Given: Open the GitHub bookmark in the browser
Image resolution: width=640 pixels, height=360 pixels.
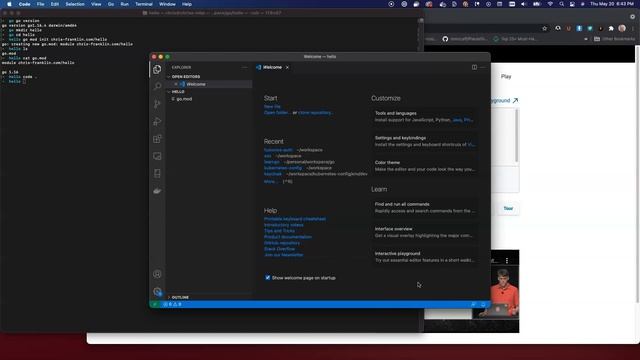Looking at the screenshot, I should (464, 39).
